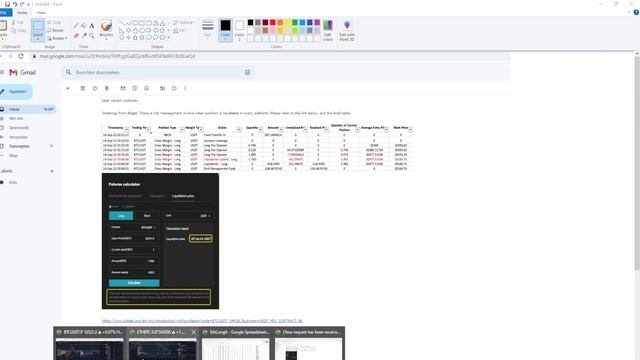Click the Brushes tool icon
The width and height of the screenshot is (640, 360).
(106, 26)
